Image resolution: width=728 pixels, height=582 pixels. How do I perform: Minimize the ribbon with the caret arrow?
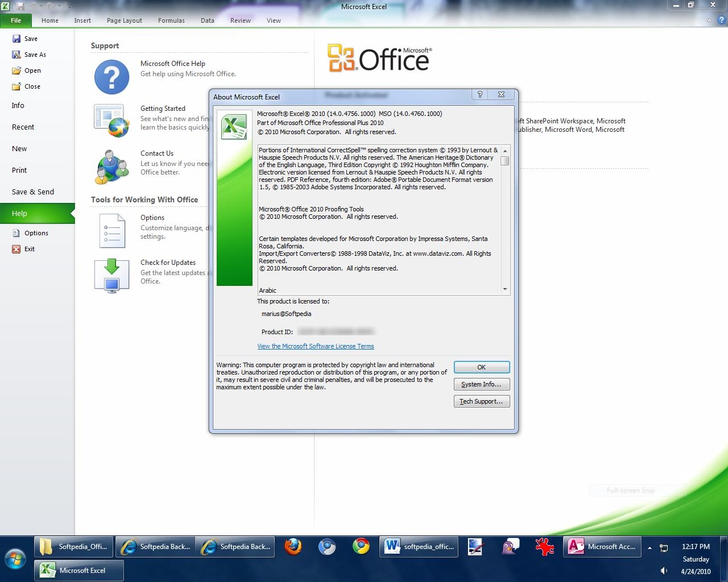[x=709, y=20]
